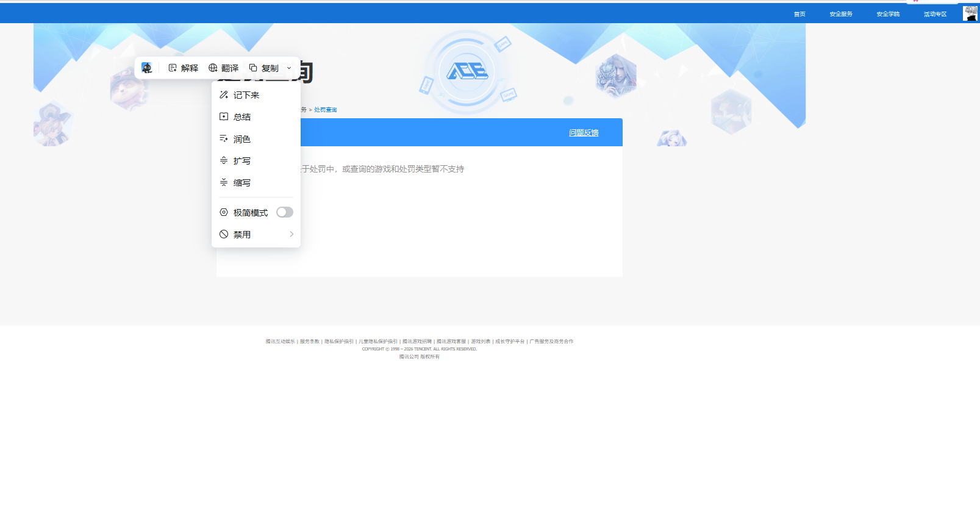Open 成长守护平台 footer link
Screen dimensions: 980x526
click(x=510, y=341)
